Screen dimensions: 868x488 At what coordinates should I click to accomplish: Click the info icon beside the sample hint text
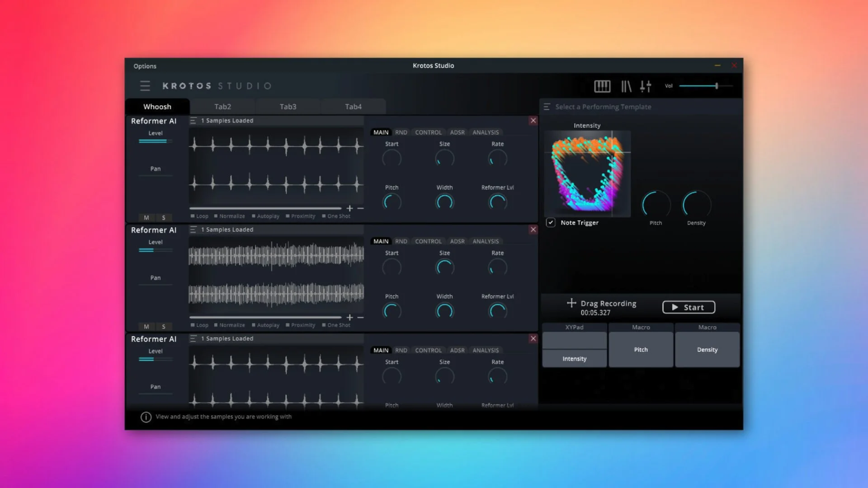click(x=146, y=417)
